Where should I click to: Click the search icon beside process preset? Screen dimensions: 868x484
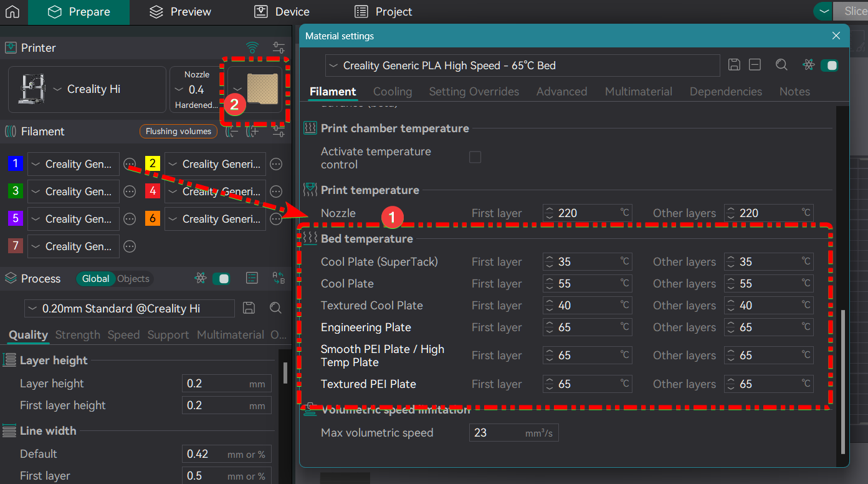coord(275,308)
